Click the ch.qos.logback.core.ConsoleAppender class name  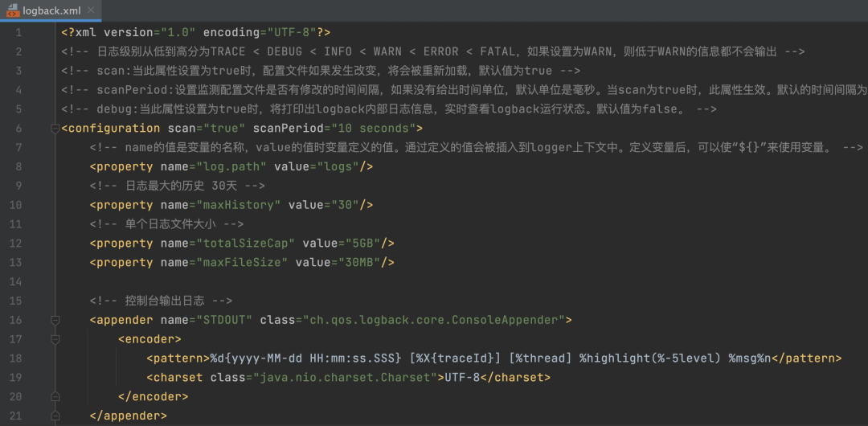click(x=433, y=320)
